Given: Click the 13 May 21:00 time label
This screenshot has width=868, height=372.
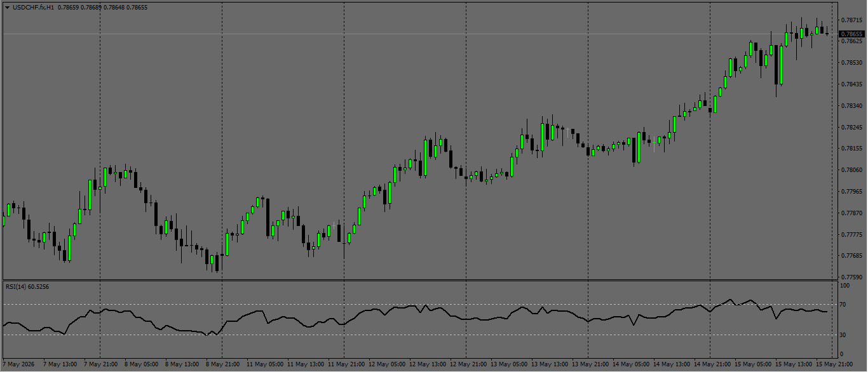Looking at the screenshot, I should [x=590, y=365].
